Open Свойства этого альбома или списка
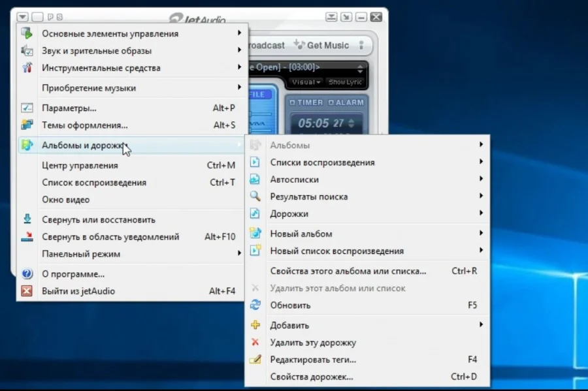Screen dimensions: 588x391 click(x=367, y=271)
